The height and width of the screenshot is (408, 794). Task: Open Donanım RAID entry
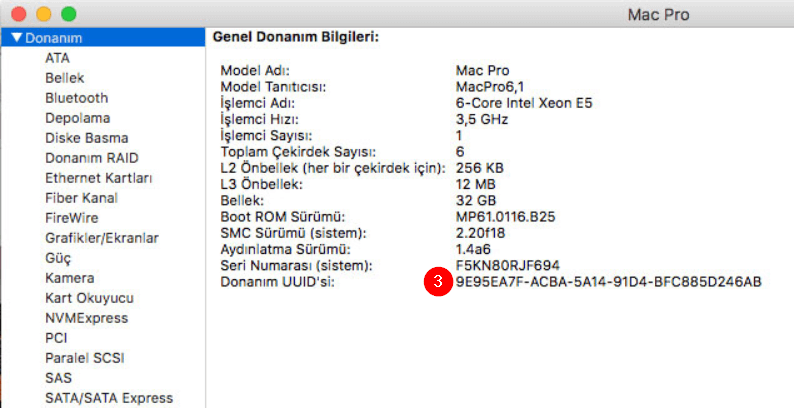(92, 158)
